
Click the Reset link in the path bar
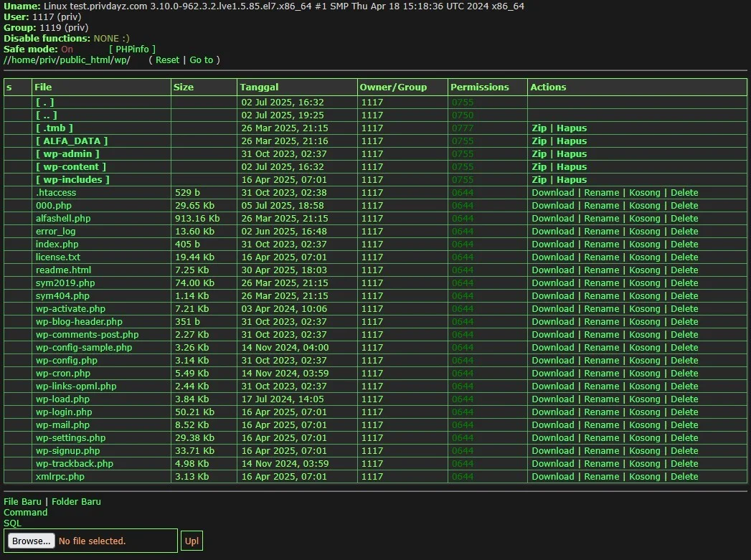167,60
